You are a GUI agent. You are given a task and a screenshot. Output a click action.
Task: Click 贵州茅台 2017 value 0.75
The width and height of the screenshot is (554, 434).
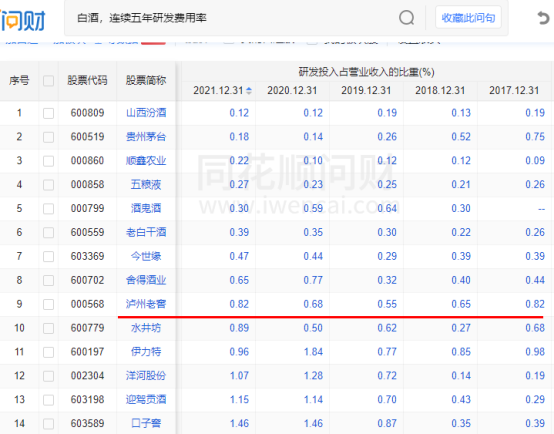[x=535, y=137]
